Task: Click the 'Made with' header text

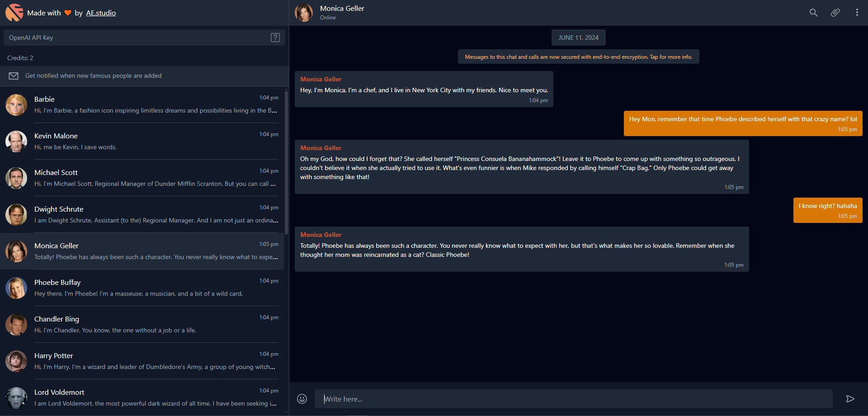Action: 44,13
